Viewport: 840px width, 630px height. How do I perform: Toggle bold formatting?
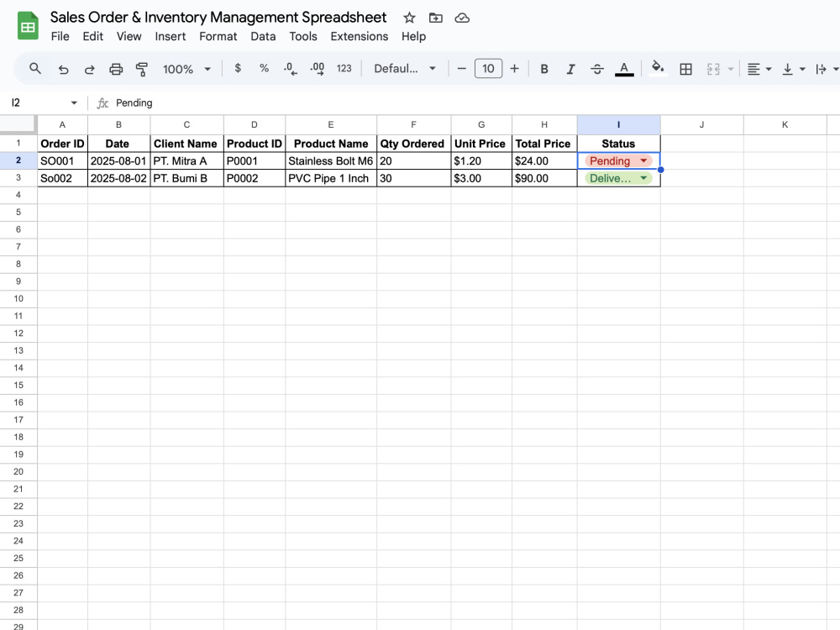click(544, 69)
